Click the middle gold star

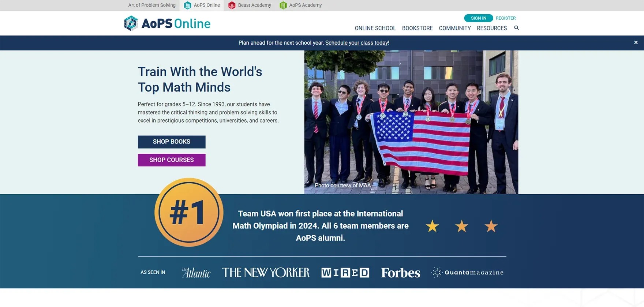tap(462, 226)
